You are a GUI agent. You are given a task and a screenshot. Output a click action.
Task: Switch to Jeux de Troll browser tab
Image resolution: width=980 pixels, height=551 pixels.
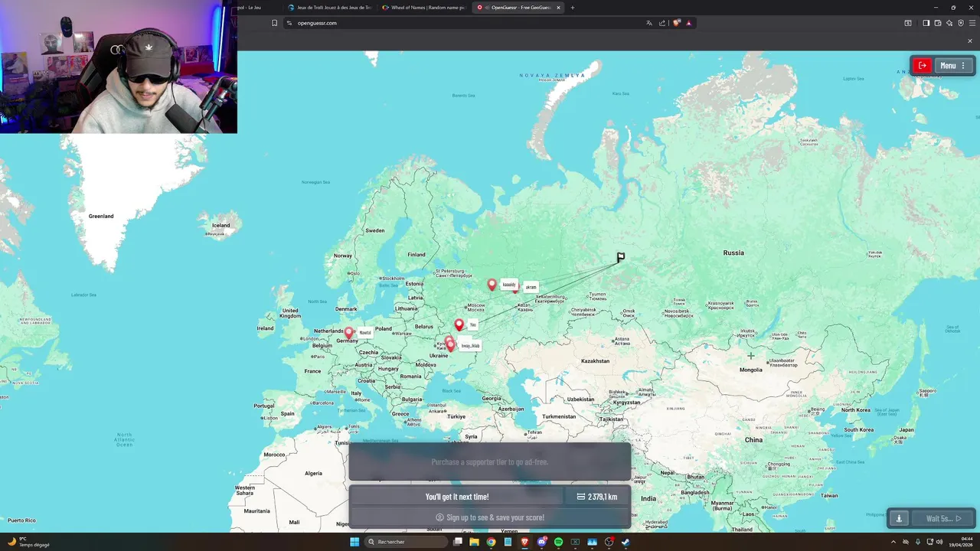tap(329, 8)
